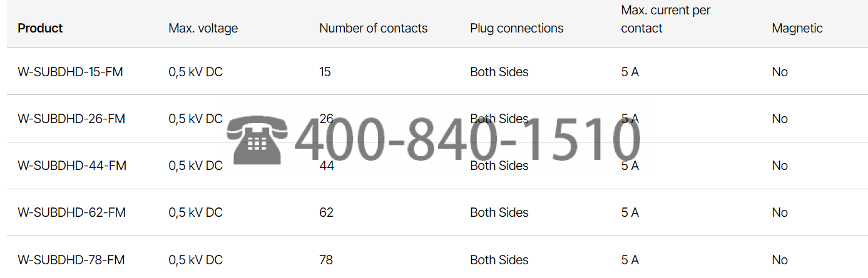Sort by the Max. voltage column header
Image resolution: width=868 pixels, height=278 pixels.
[x=203, y=28]
